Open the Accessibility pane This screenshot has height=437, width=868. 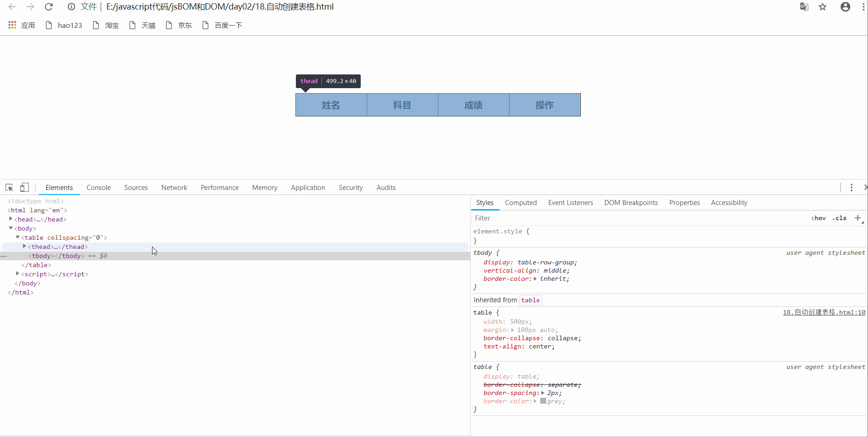coord(729,203)
